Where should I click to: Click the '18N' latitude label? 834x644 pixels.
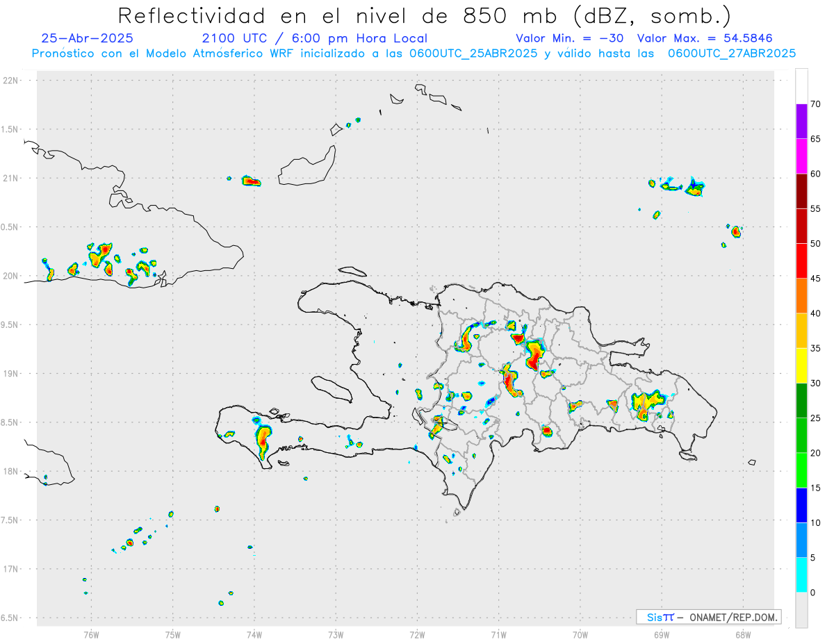click(12, 471)
